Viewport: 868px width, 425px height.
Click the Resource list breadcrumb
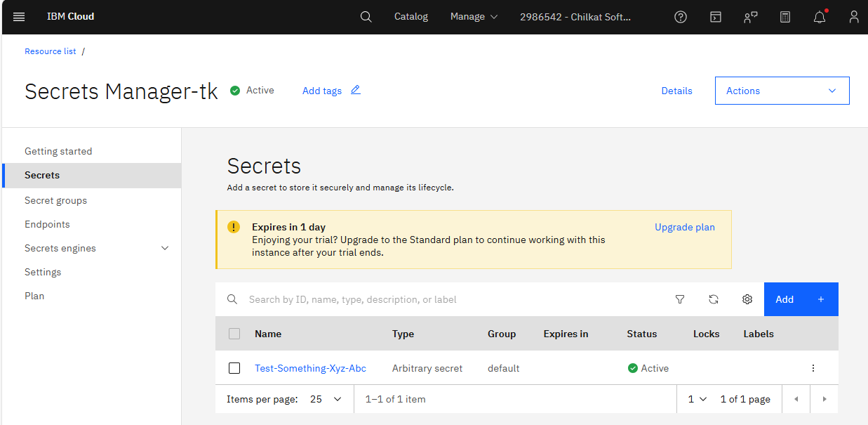point(51,51)
